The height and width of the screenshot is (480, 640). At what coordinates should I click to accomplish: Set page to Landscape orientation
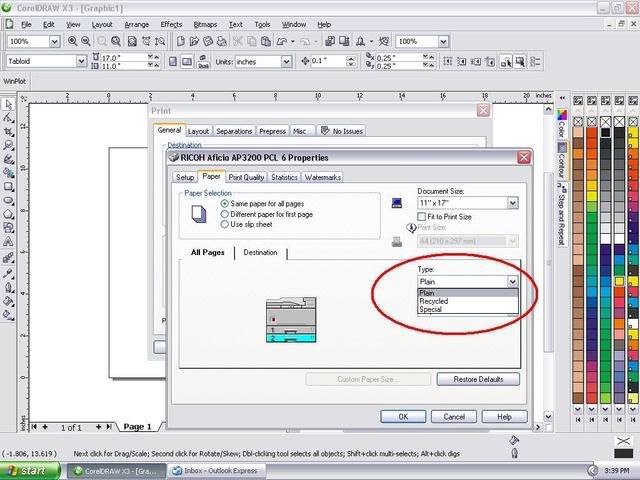pyautogui.click(x=187, y=61)
